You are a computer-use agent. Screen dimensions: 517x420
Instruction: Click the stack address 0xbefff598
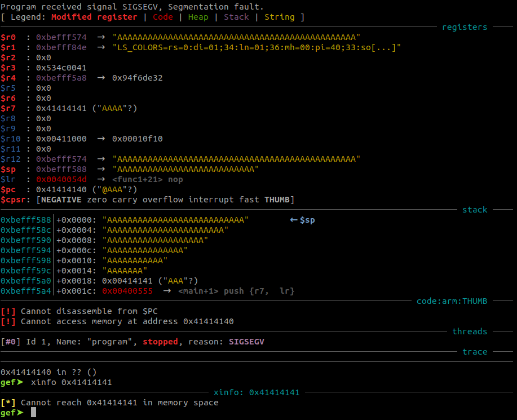26,261
